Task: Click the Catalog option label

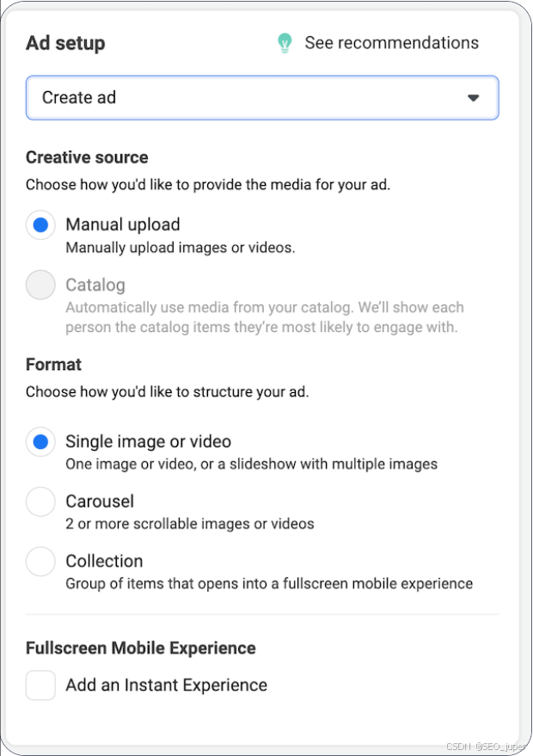Action: click(95, 285)
